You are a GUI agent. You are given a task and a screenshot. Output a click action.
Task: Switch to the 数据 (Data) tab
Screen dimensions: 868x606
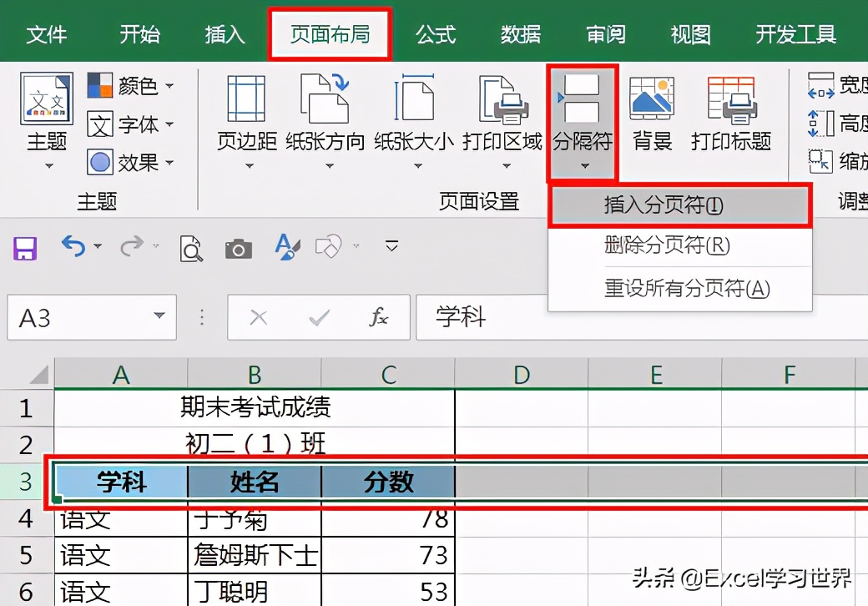pyautogui.click(x=521, y=33)
